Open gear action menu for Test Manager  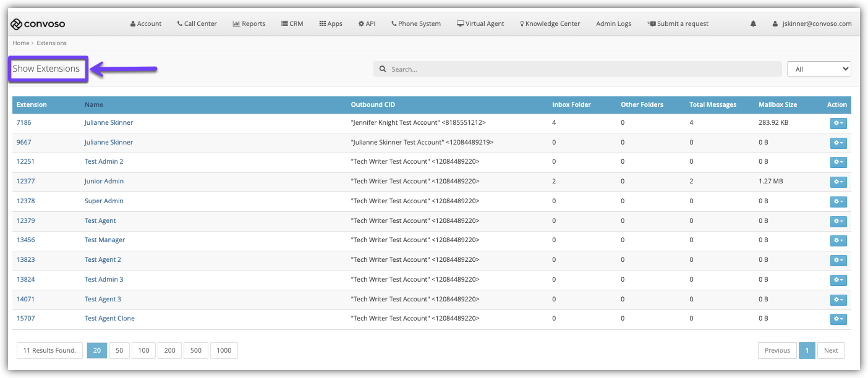click(838, 241)
